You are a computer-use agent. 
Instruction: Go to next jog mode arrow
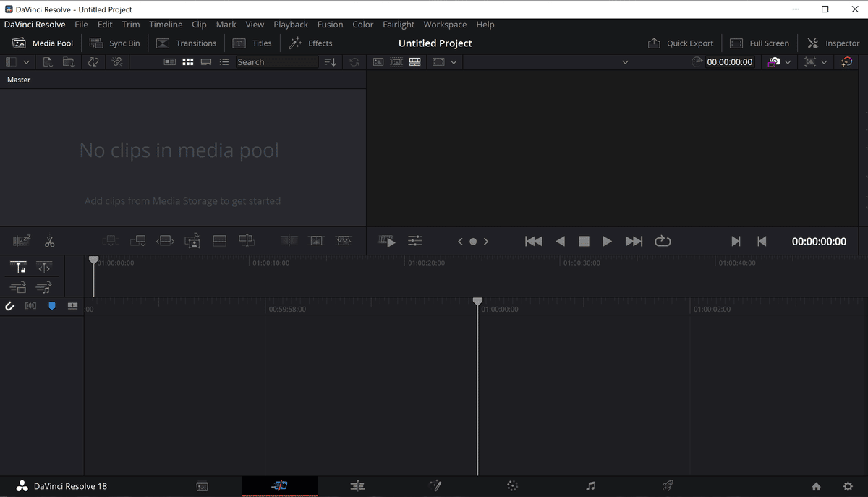tap(486, 242)
